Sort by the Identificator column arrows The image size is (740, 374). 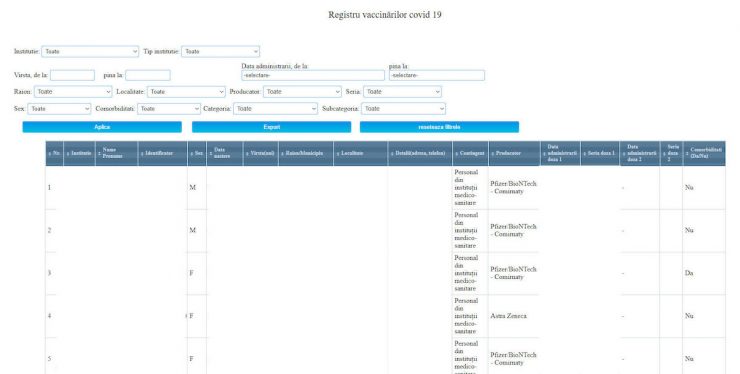pyautogui.click(x=142, y=154)
